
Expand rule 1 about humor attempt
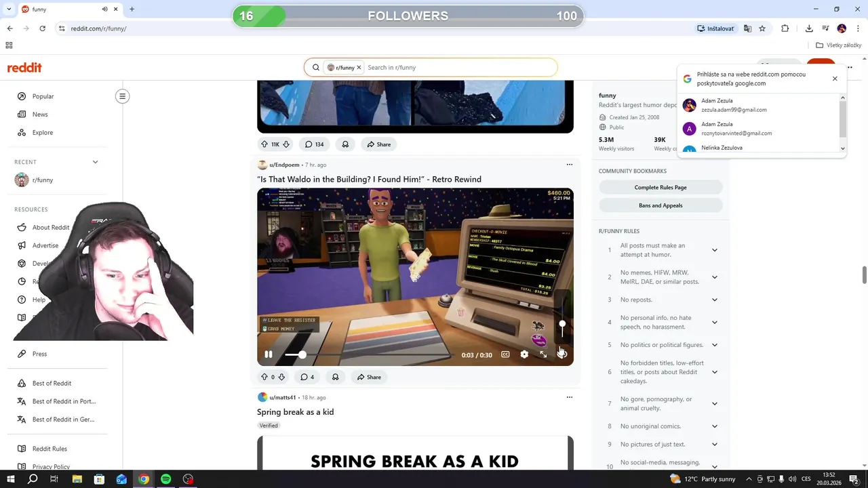[715, 250]
